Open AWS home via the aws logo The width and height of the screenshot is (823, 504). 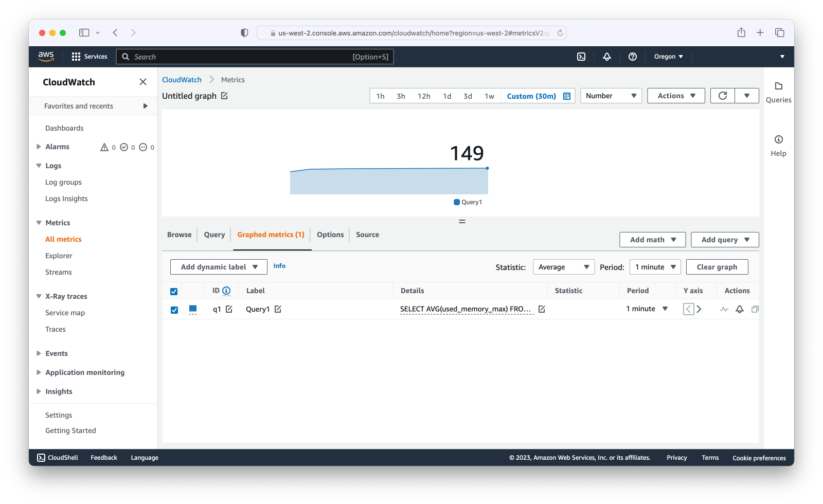(x=46, y=57)
